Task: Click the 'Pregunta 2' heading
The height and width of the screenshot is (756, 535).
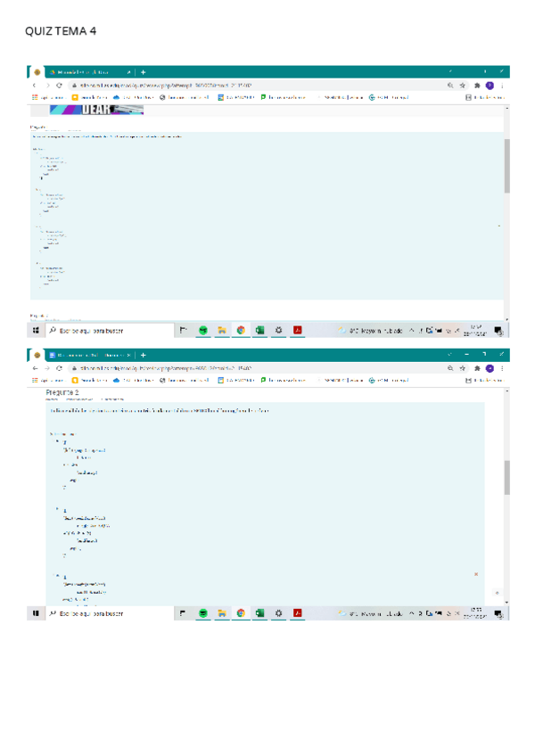Action: pos(62,392)
